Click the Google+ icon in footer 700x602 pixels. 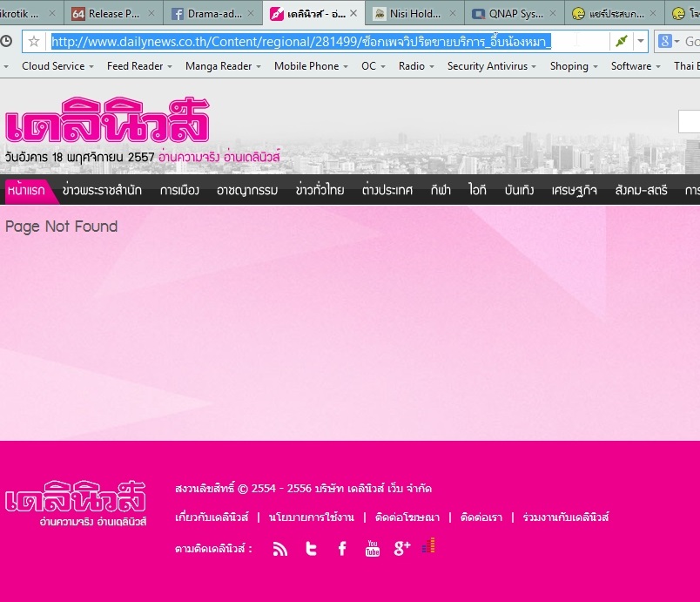(402, 548)
